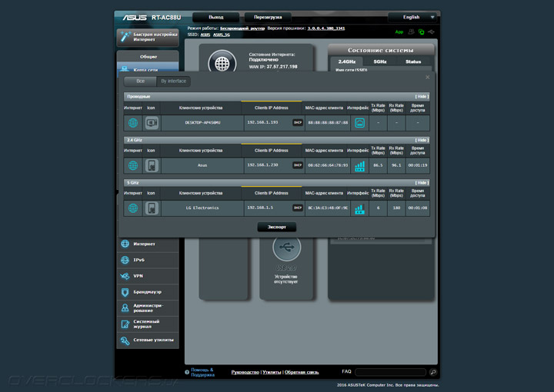Click the App link in header
Image resolution: width=554 pixels, height=392 pixels.
click(x=399, y=32)
